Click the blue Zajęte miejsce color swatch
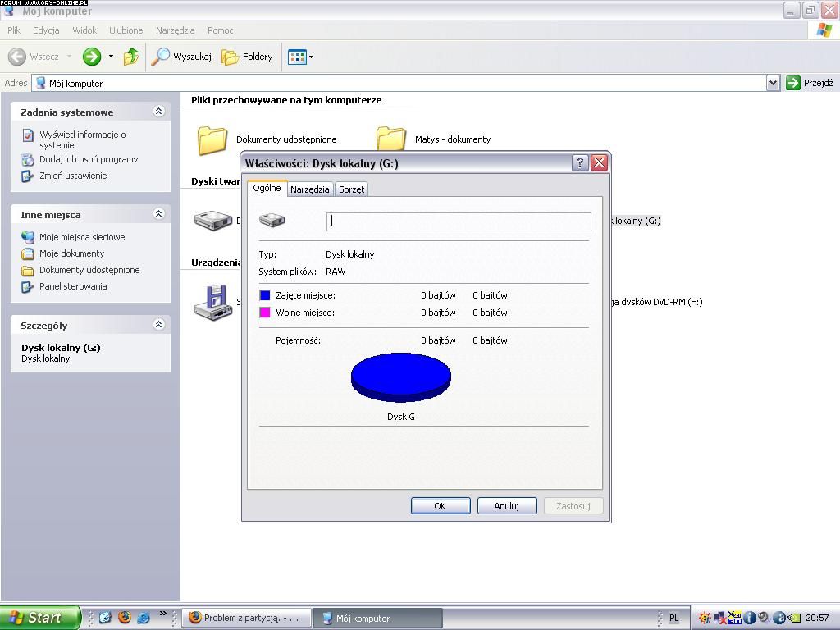The width and height of the screenshot is (840, 630). click(265, 295)
